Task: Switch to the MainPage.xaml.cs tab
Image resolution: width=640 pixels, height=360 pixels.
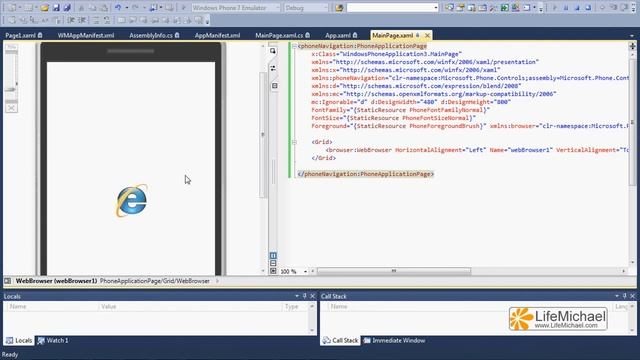Action: 282,36
